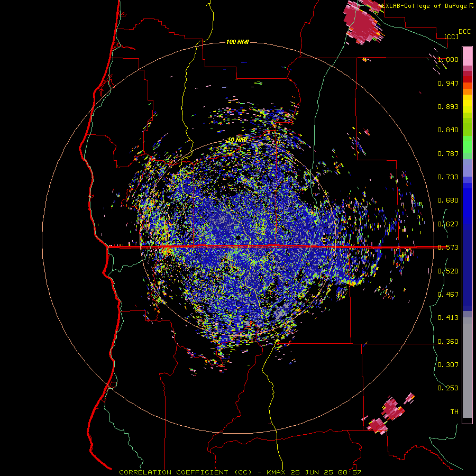The image size is (476, 476).
Task: Select the 0.413 legend value
Action: (x=448, y=318)
